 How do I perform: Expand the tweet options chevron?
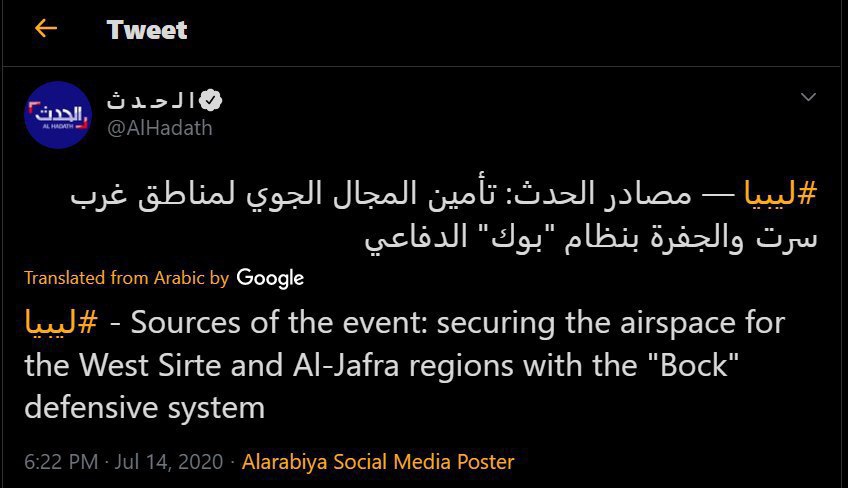click(x=808, y=98)
